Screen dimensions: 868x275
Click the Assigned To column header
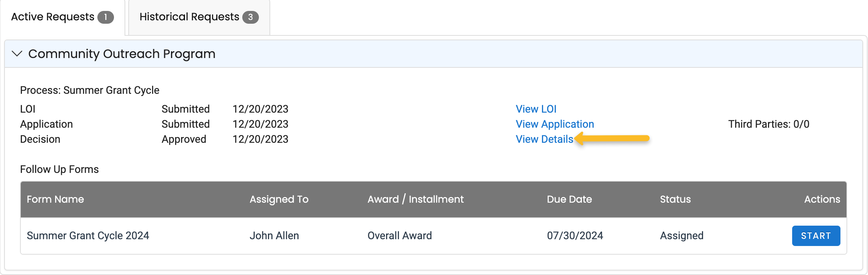click(x=279, y=199)
